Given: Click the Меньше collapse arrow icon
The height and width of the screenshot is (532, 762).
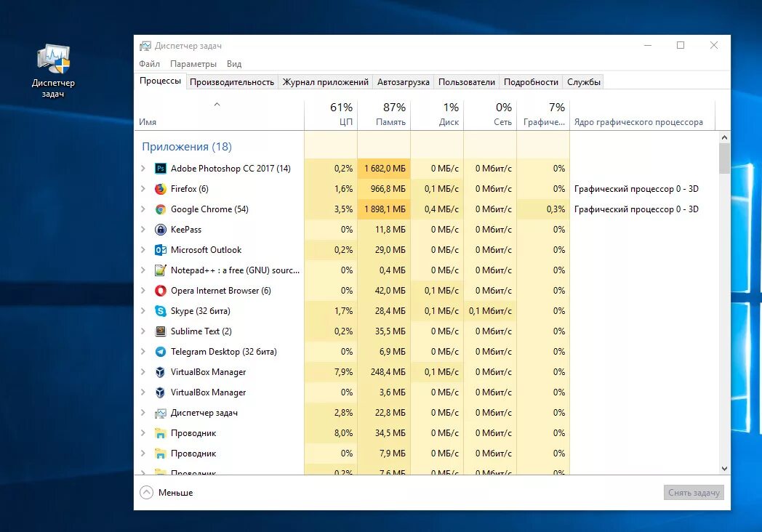Looking at the screenshot, I should [146, 493].
